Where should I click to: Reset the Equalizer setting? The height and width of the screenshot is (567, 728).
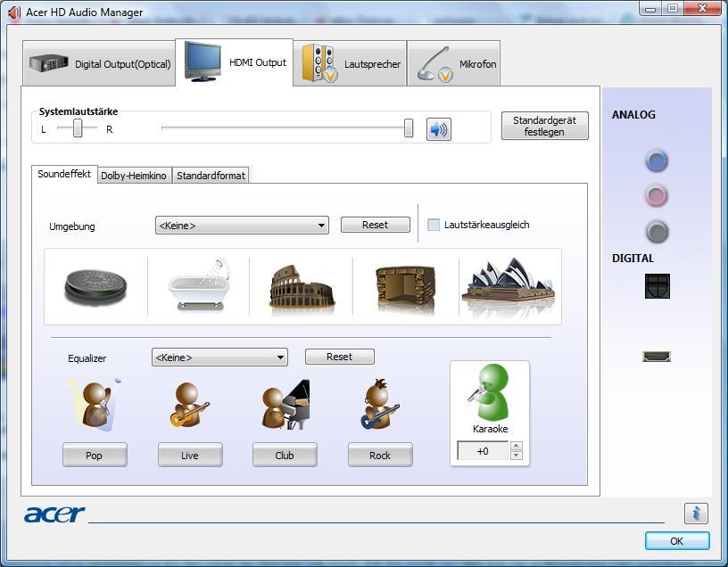tap(339, 357)
